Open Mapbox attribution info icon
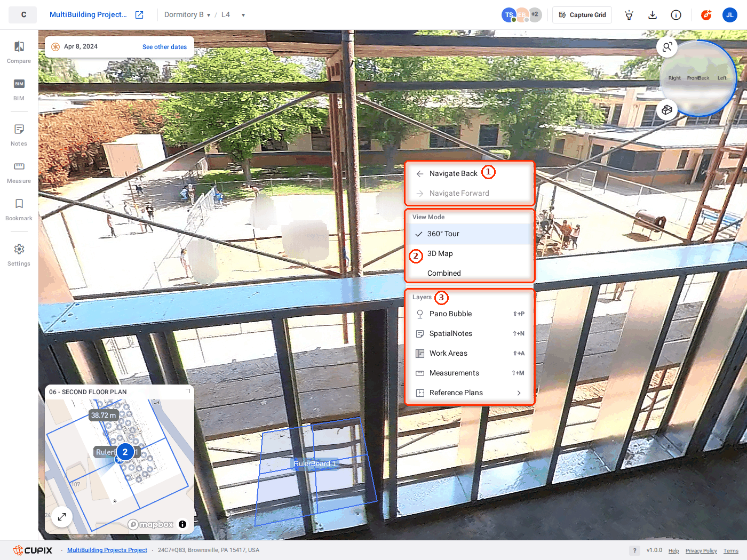 (182, 524)
